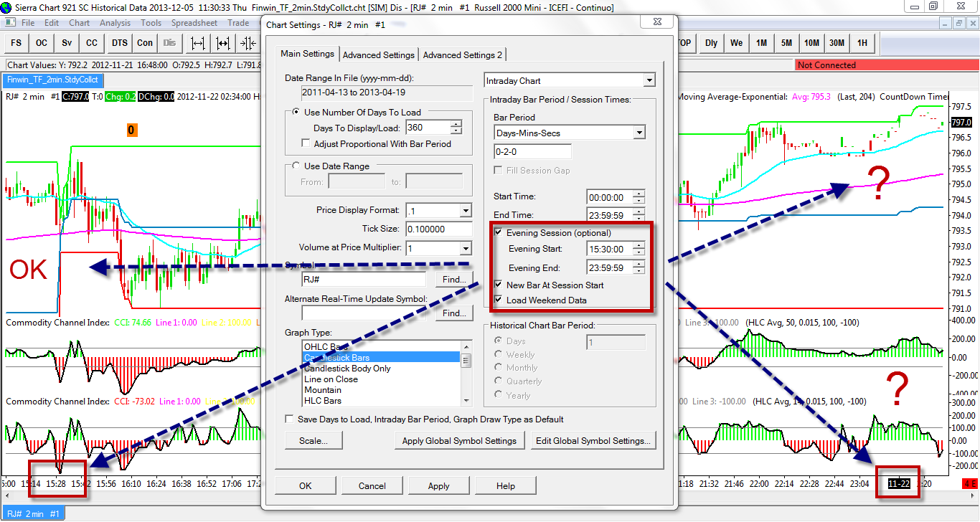Click the Days To Display/Load spinner arrows
The width and height of the screenshot is (980, 522).
(456, 127)
